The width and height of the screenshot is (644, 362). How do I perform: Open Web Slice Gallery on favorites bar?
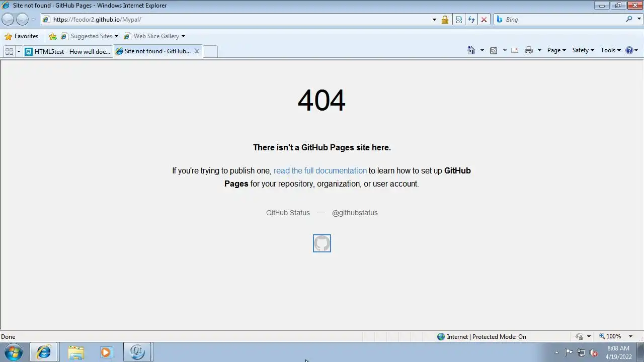point(154,36)
